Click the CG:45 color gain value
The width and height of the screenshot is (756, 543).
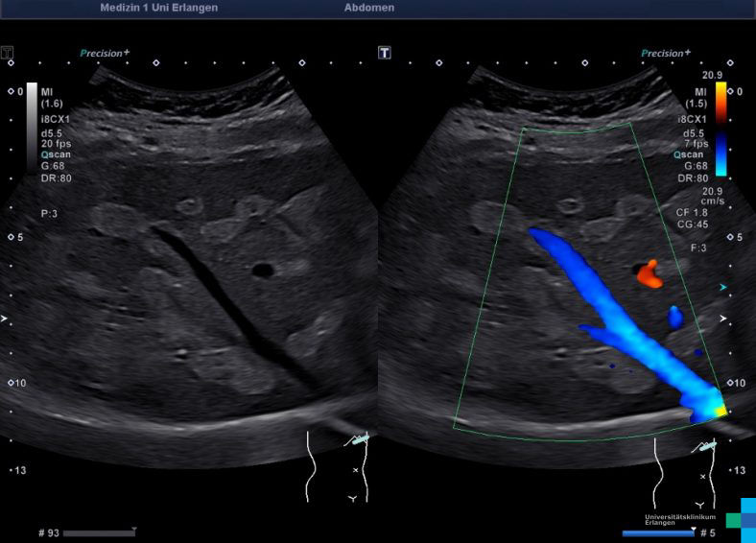click(x=692, y=224)
